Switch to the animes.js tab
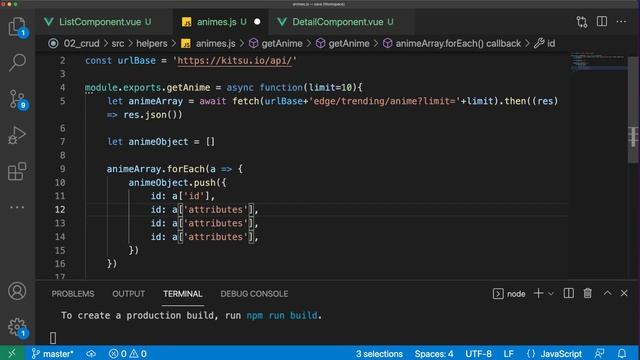This screenshot has width=640, height=360. (x=220, y=22)
